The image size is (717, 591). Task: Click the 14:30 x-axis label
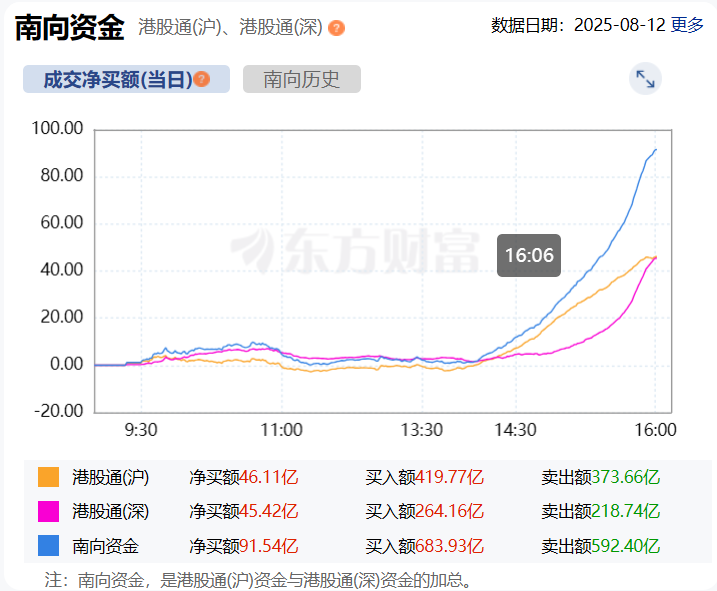[515, 430]
